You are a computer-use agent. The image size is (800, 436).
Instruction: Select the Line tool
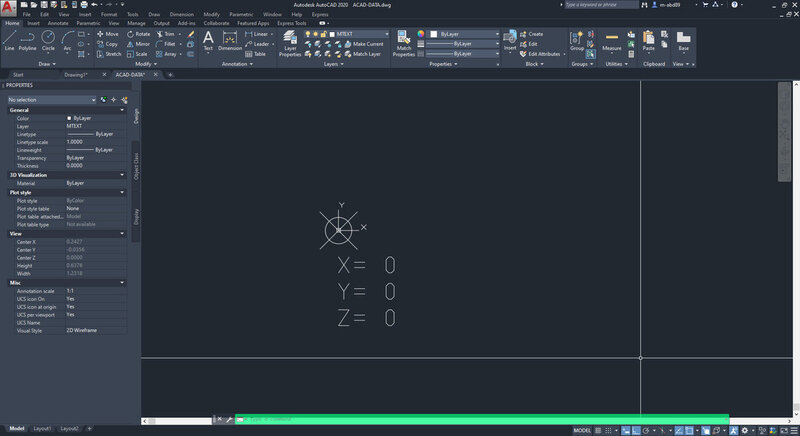[10, 40]
